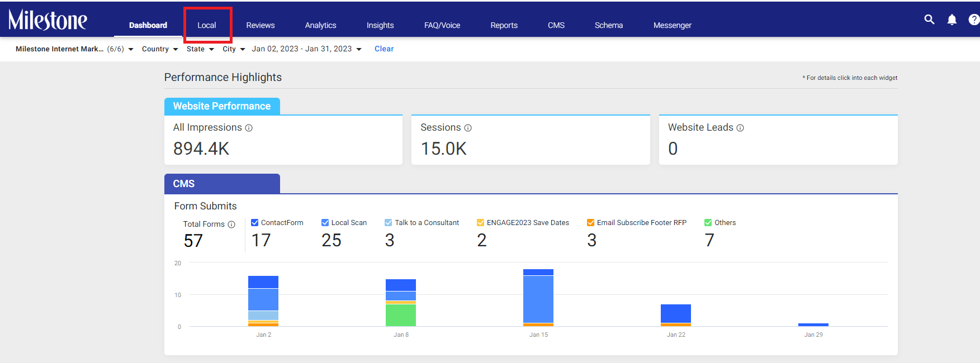Click the green segment in Jan 8 bar
The height and width of the screenshot is (363, 980).
pyautogui.click(x=401, y=315)
